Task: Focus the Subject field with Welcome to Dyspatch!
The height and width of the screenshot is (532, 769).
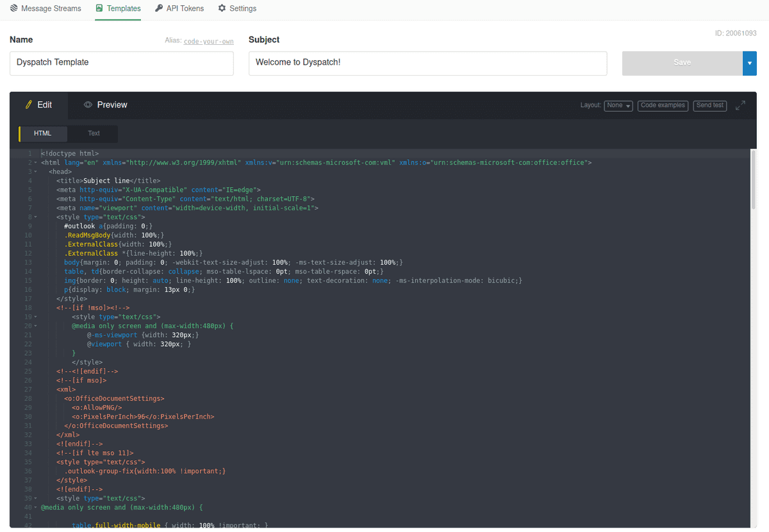Action: 428,63
